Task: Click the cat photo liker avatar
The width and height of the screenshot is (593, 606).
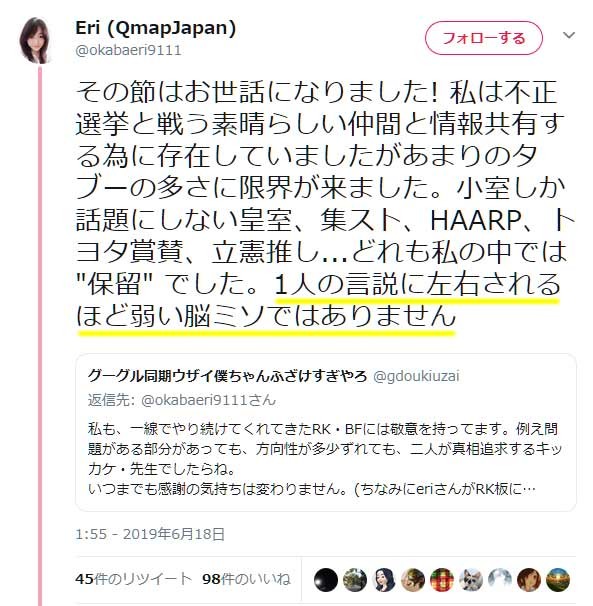Action: (471, 580)
